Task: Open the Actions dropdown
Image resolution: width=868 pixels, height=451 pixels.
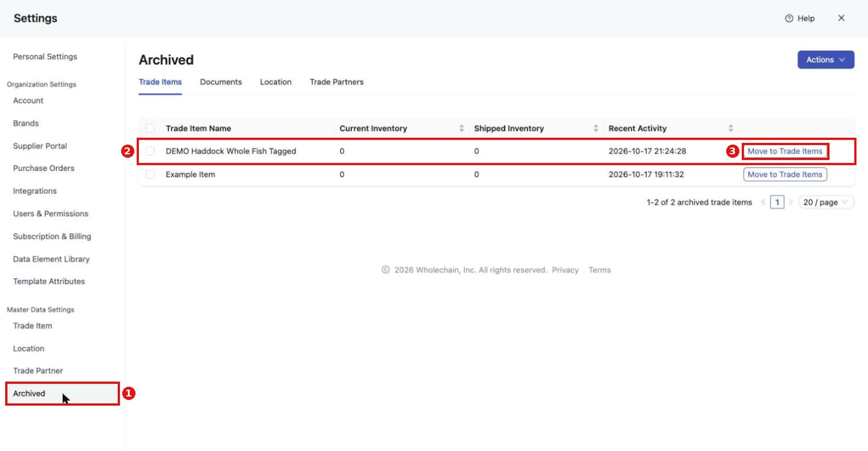Action: point(826,60)
